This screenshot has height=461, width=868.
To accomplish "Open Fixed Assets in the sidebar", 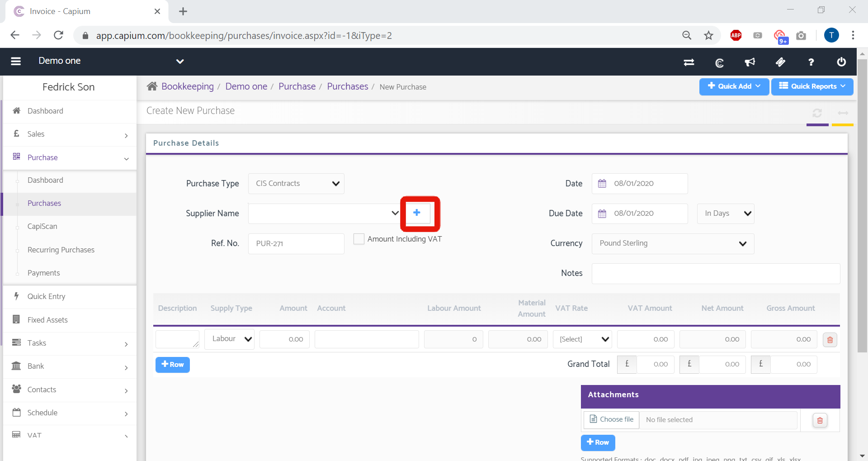I will point(70,320).
